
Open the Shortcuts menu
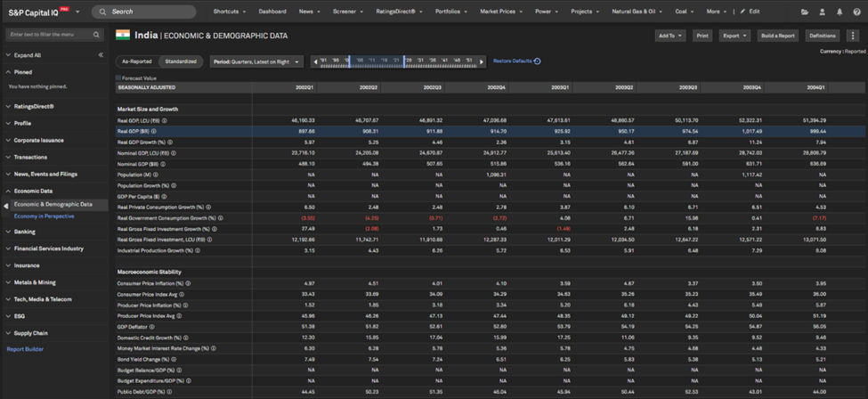point(229,11)
